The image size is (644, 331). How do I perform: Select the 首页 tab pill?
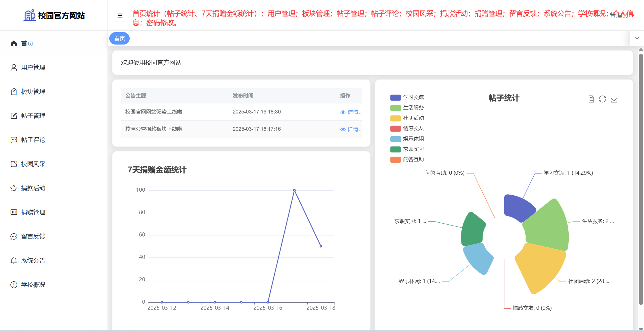(120, 39)
